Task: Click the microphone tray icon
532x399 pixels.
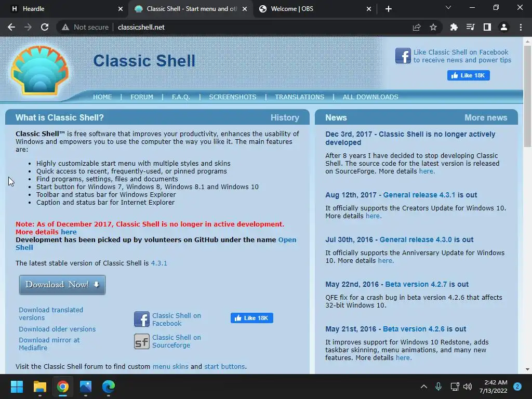Action: point(438,387)
